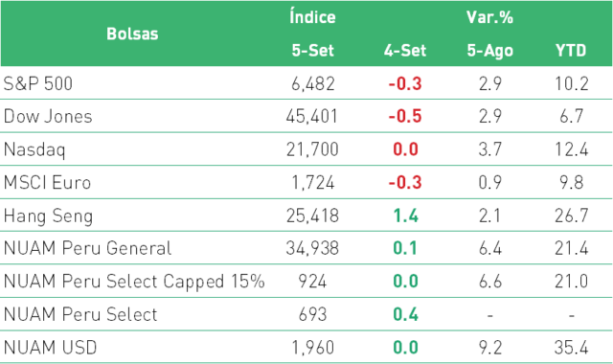Select the Índice 5-Set header
This screenshot has height=364, width=613.
tap(313, 34)
